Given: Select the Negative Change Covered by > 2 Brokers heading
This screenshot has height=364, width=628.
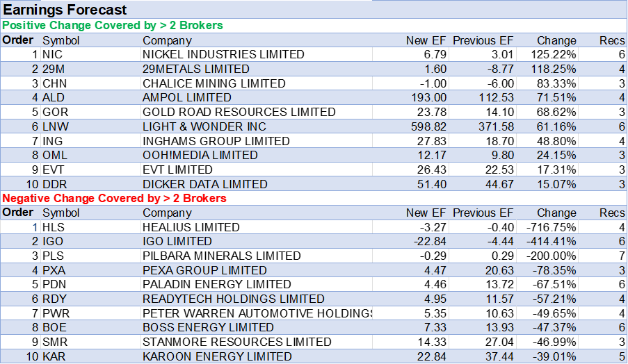Looking at the screenshot, I should (115, 199).
